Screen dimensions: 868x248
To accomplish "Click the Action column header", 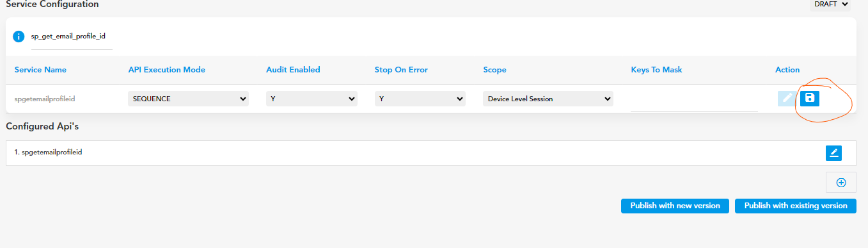I will (787, 70).
